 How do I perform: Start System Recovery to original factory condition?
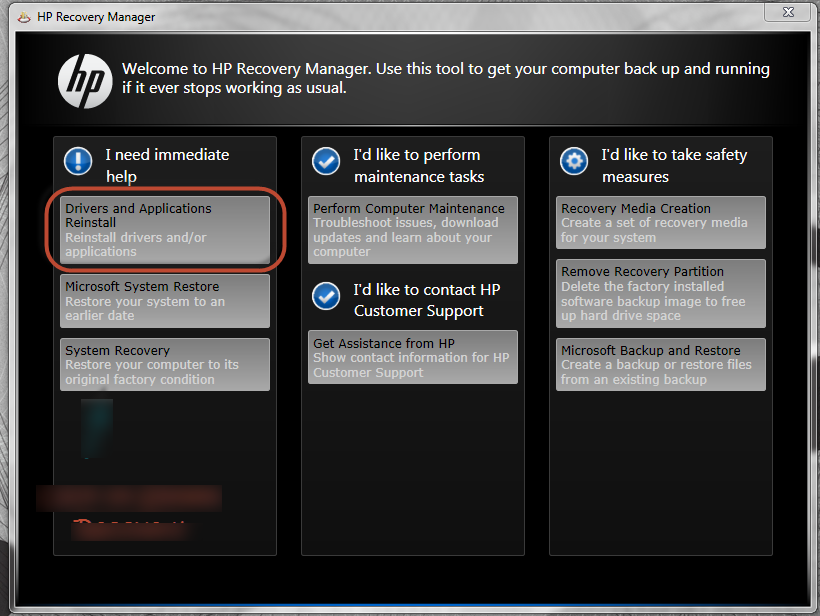tap(164, 364)
